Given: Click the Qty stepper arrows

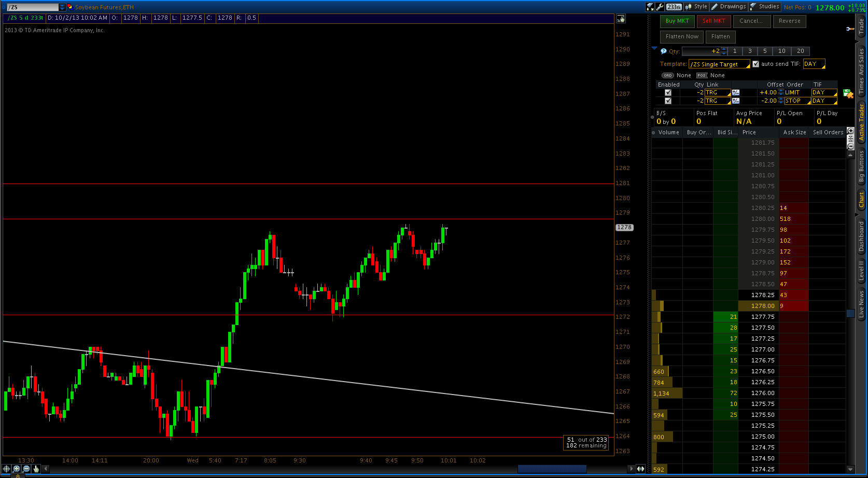Looking at the screenshot, I should (x=724, y=51).
